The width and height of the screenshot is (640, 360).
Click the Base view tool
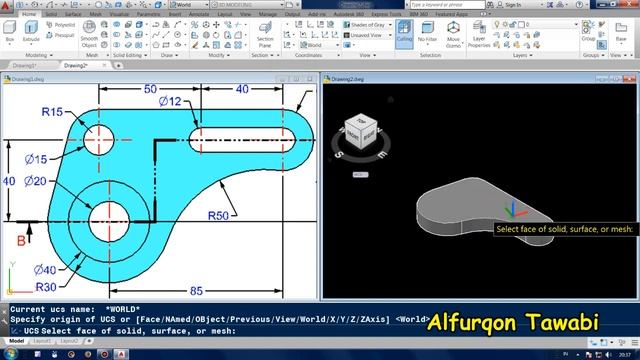[621, 32]
